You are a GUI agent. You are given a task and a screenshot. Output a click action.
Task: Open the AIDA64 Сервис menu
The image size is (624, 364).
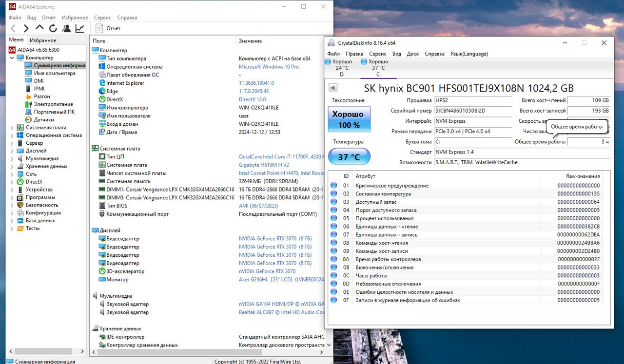coord(102,18)
